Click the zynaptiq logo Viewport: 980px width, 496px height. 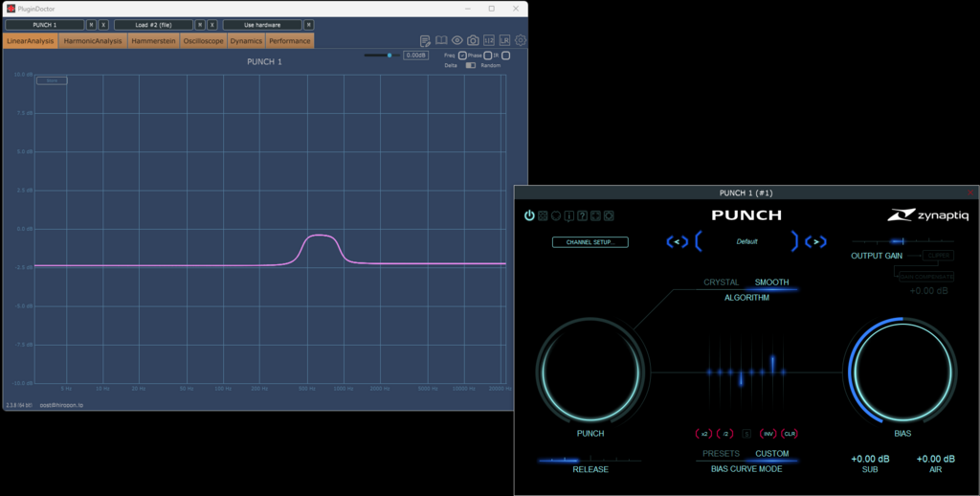pos(928,215)
